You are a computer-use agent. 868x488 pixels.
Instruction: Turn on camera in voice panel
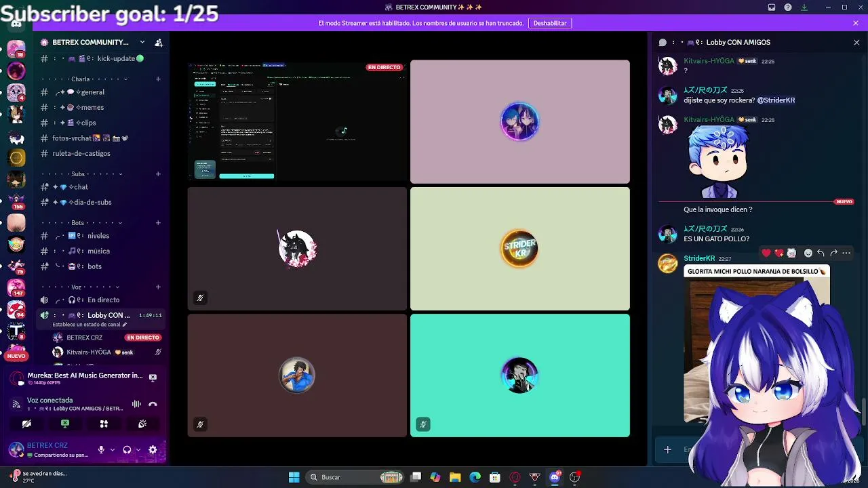click(x=26, y=424)
